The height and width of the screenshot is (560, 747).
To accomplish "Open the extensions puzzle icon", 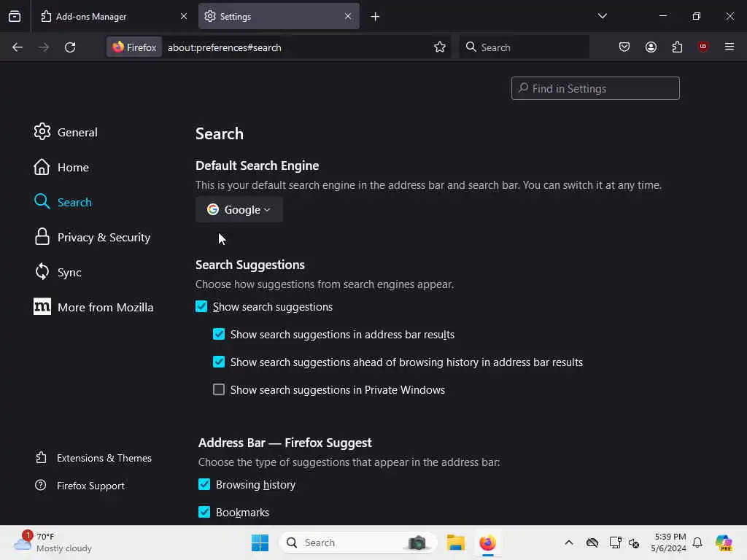I will coord(677,47).
